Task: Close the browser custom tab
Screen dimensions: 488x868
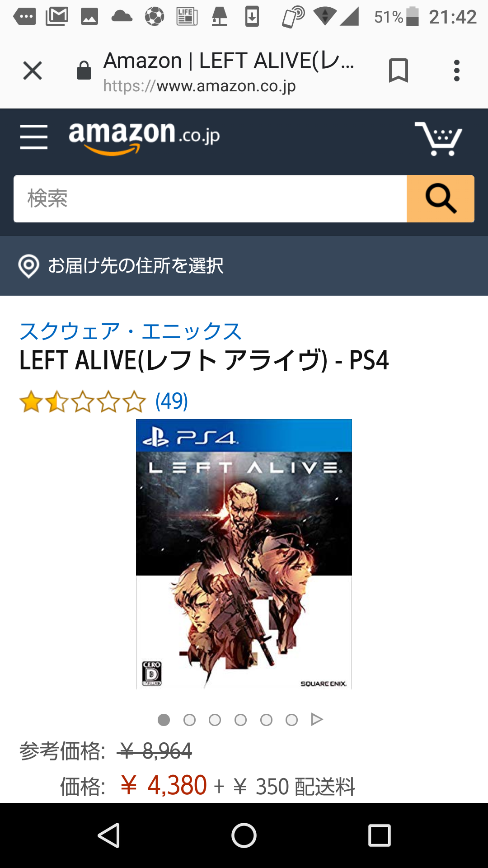Action: click(x=33, y=71)
